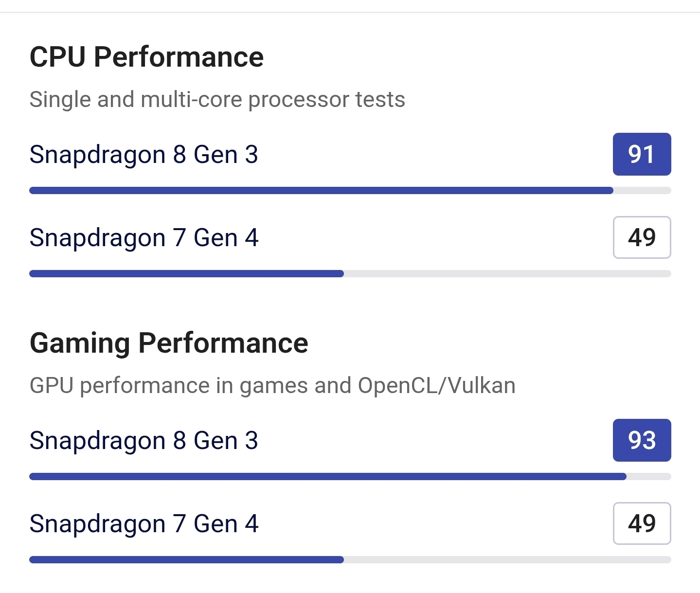Select Snapdragon 7 Gen 4 under Gaming Performance
Viewport: 700px width, 593px height.
tap(144, 524)
